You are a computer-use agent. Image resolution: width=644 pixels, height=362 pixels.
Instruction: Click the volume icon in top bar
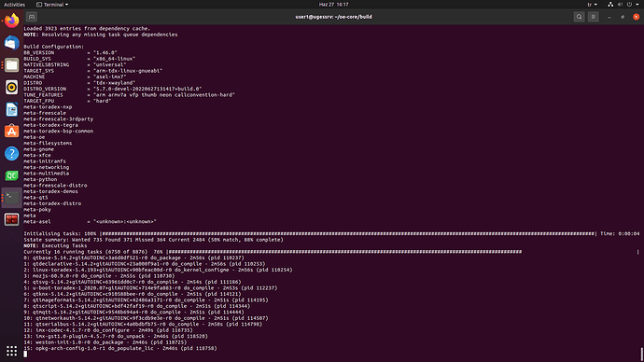point(620,5)
